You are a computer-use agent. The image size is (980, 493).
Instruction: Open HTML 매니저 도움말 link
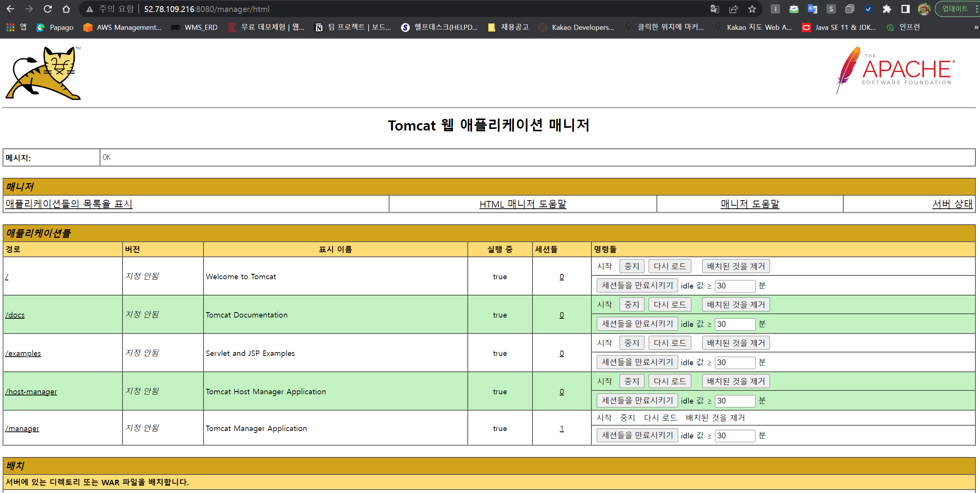[x=523, y=204]
